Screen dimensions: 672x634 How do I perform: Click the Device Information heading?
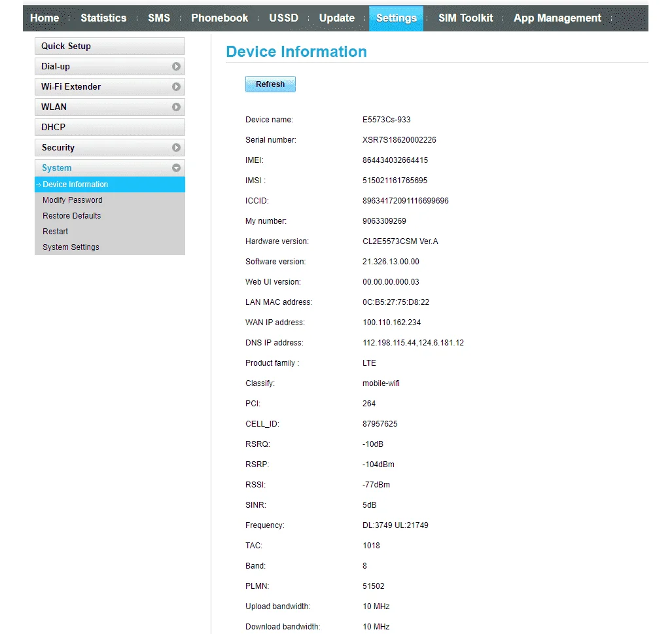(296, 52)
